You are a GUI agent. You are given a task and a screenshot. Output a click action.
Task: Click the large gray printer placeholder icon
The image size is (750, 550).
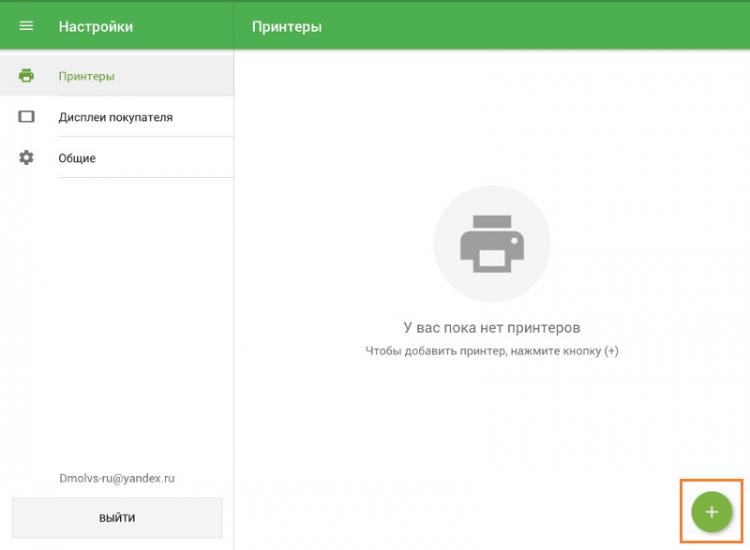pyautogui.click(x=492, y=244)
